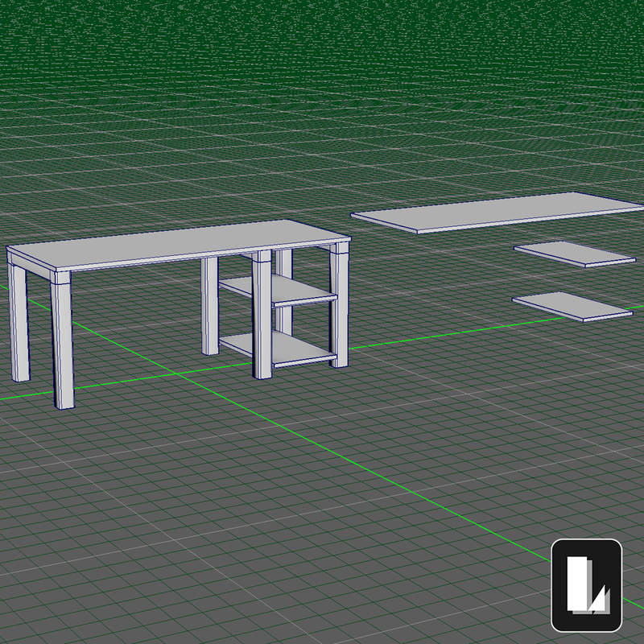644x644 pixels.
Task: Click the joint block atop the front-left leg
Action: [63, 279]
